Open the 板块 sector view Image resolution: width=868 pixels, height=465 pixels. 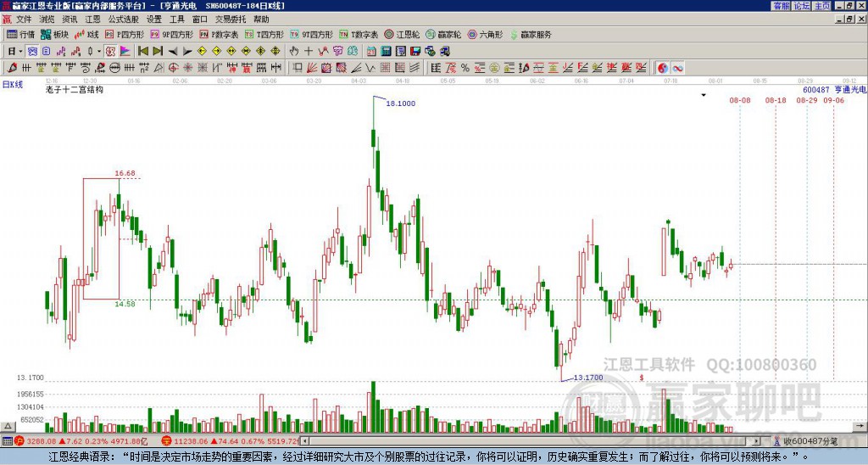[54, 34]
